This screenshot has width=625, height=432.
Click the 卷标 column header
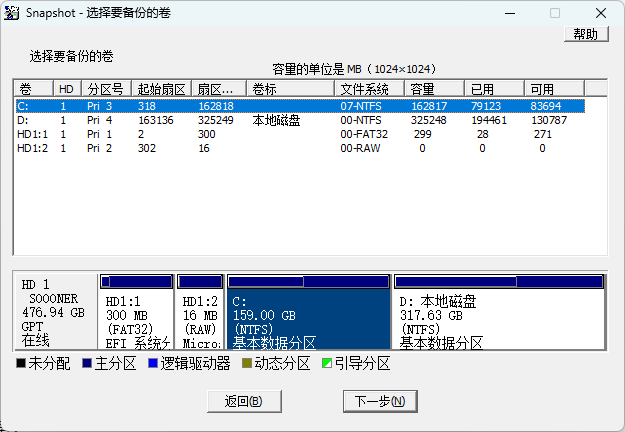click(x=291, y=89)
